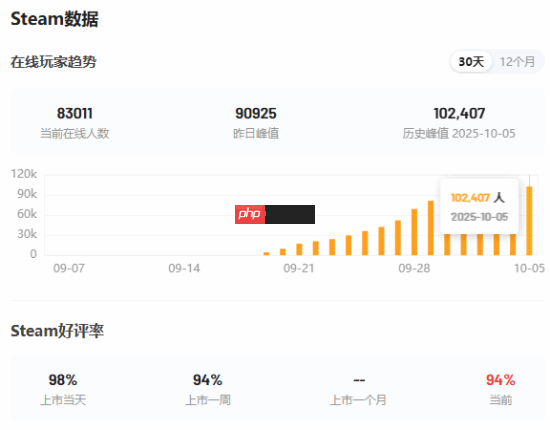
Task: Click the Steam数据 heading
Action: (x=54, y=19)
